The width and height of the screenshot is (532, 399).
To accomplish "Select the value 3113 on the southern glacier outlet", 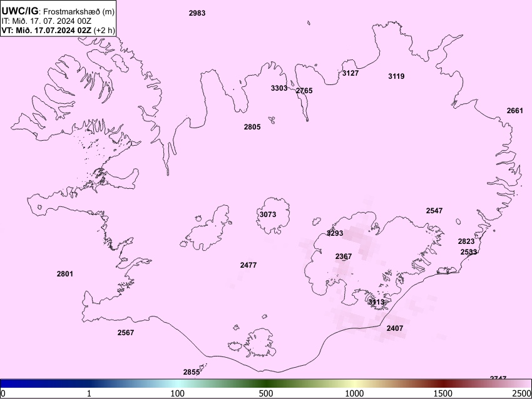I will pos(376,301).
